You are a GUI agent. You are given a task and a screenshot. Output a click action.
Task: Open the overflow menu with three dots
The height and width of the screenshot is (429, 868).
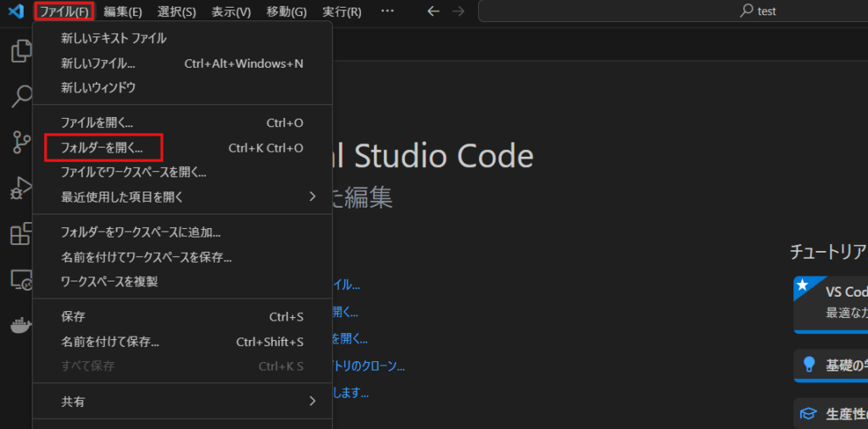pyautogui.click(x=387, y=12)
